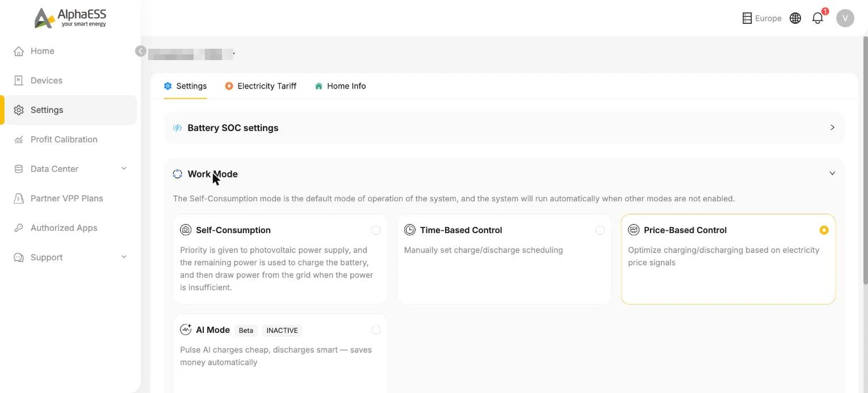Click the Time-Based Control title
Screen dimensions: 868x393
461,230
